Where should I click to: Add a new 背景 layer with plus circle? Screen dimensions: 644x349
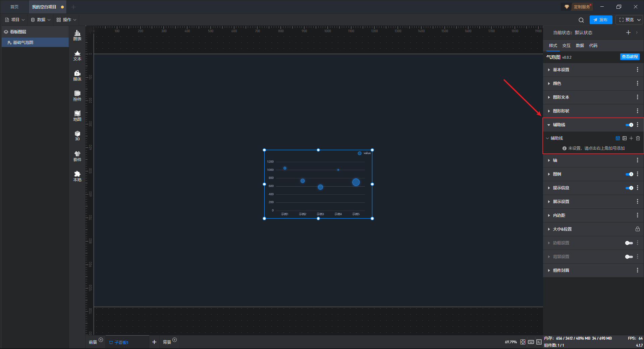pos(174,340)
